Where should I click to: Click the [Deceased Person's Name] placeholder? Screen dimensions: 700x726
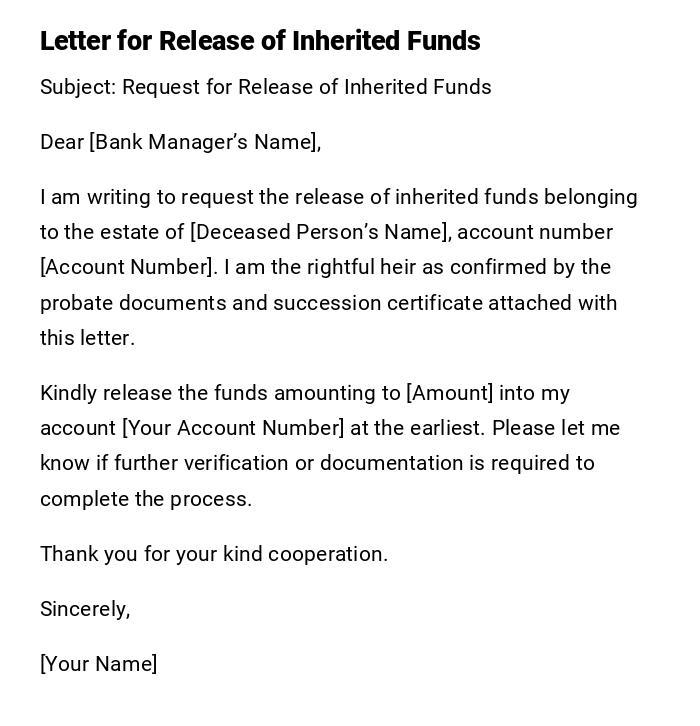320,232
